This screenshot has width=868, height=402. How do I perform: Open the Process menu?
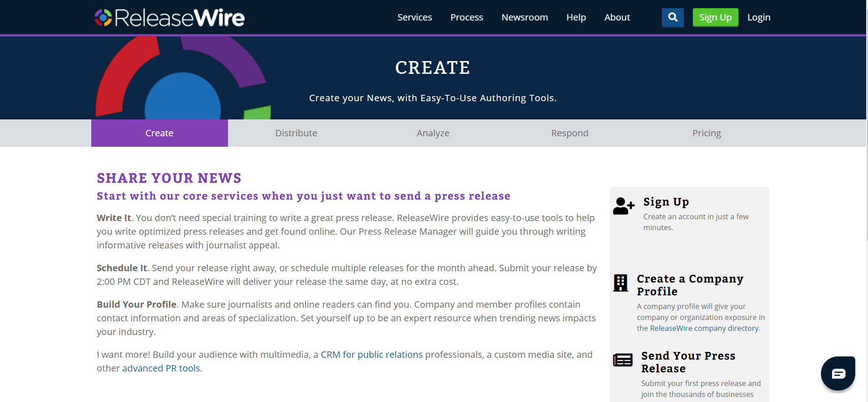[x=467, y=17]
